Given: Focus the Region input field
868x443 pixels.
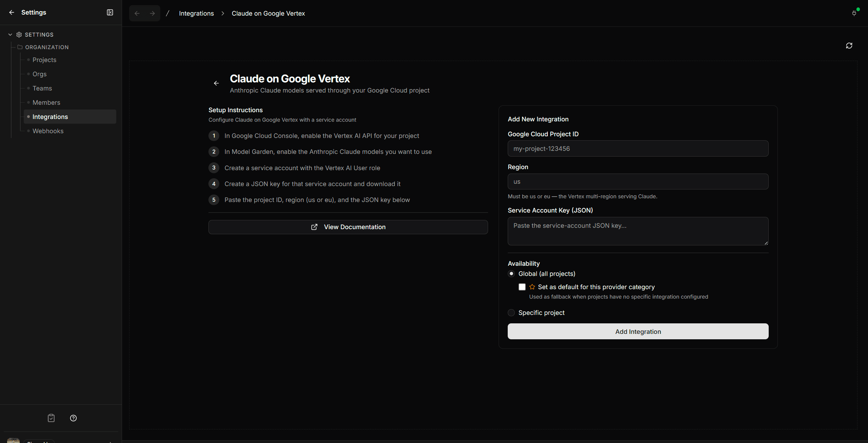Looking at the screenshot, I should (x=638, y=182).
